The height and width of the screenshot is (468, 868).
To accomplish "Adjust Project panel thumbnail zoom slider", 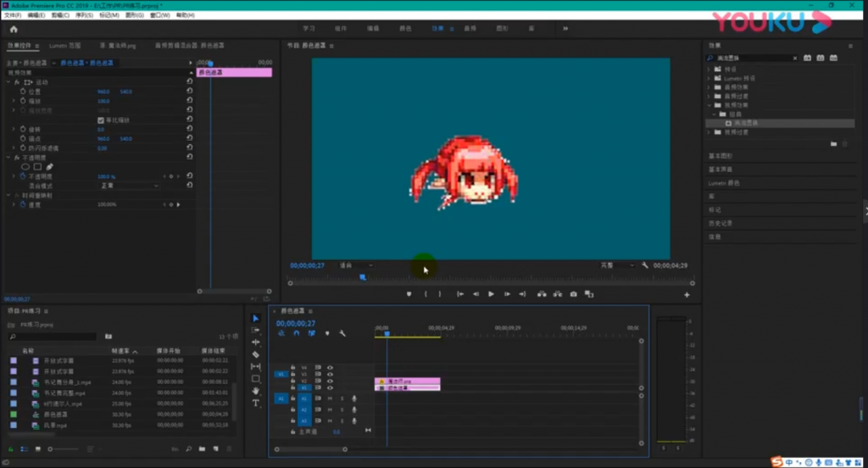I will (x=64, y=449).
